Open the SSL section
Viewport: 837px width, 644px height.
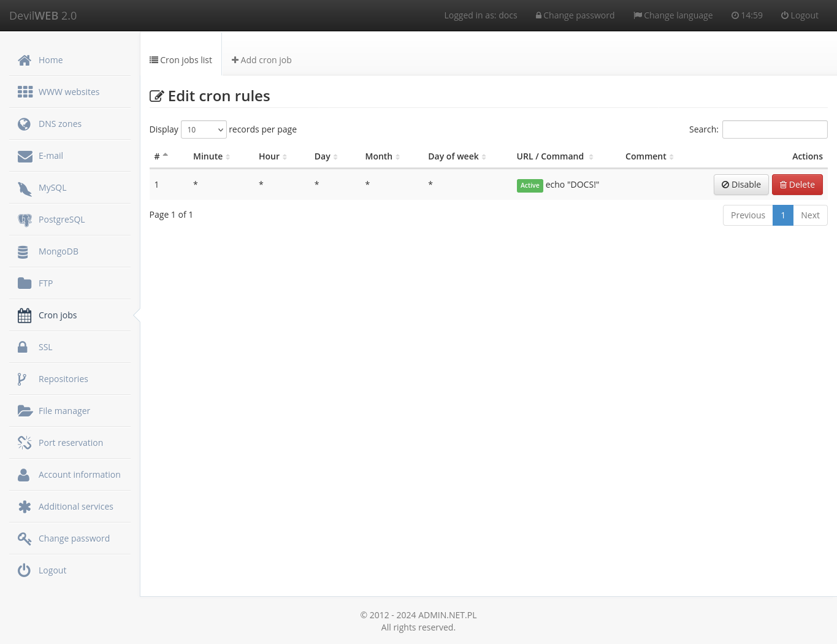click(45, 347)
